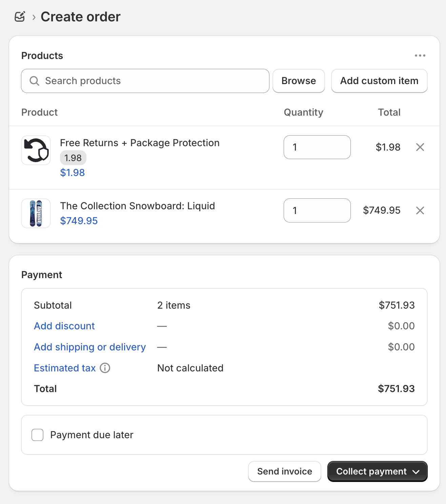The height and width of the screenshot is (504, 446).
Task: Click the orders icon in the breadcrumb
Action: [x=20, y=17]
